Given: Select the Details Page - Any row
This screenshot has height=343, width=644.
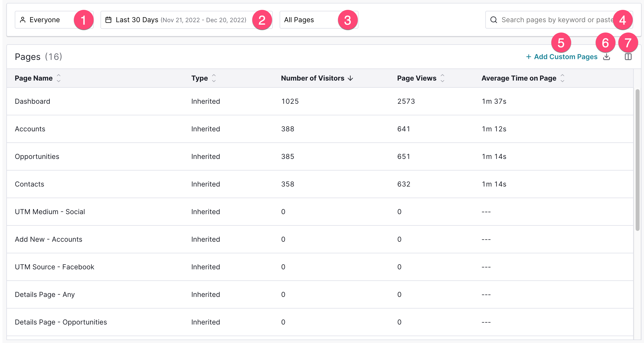Looking at the screenshot, I should 320,294.
